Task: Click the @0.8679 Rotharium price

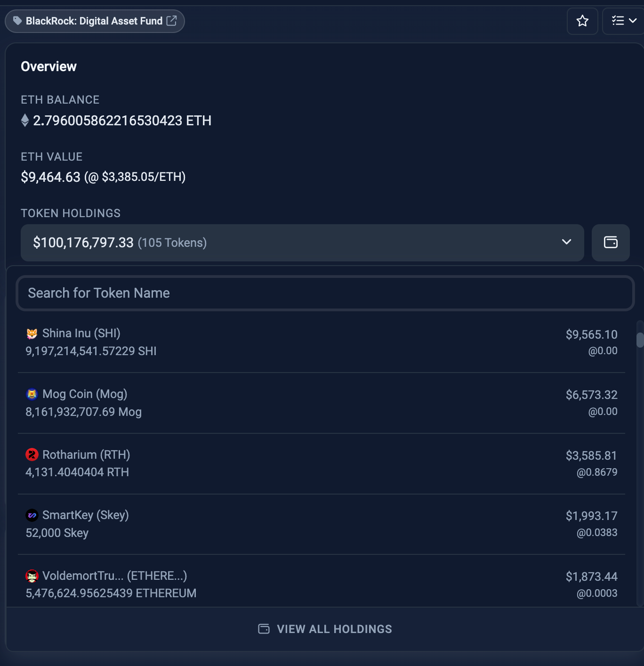Action: (597, 472)
